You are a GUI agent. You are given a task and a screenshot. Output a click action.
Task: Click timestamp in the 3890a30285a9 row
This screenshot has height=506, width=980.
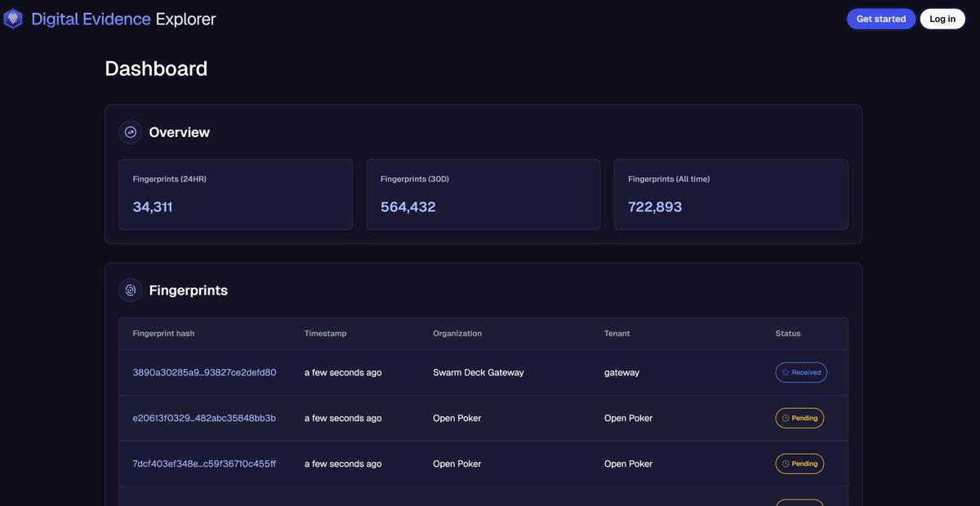[343, 372]
